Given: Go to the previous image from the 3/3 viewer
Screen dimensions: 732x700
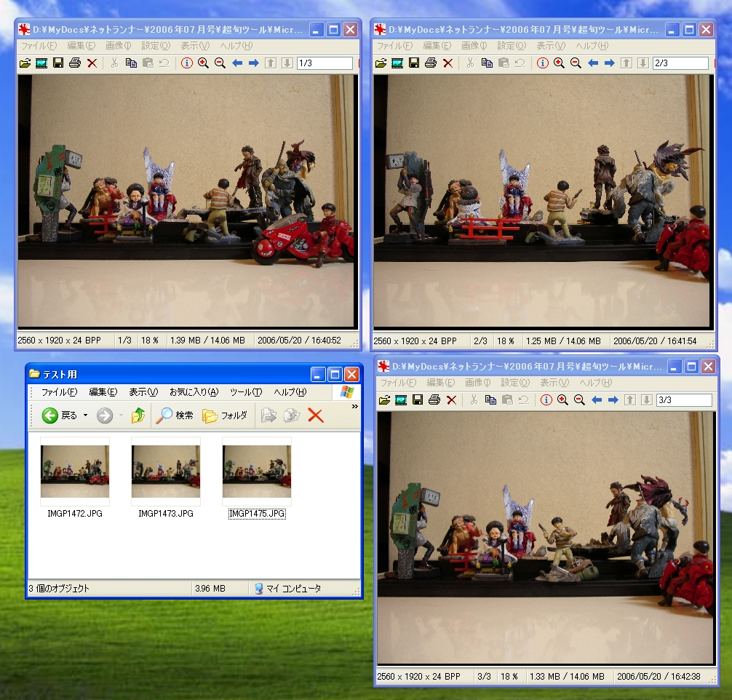Looking at the screenshot, I should tap(597, 399).
